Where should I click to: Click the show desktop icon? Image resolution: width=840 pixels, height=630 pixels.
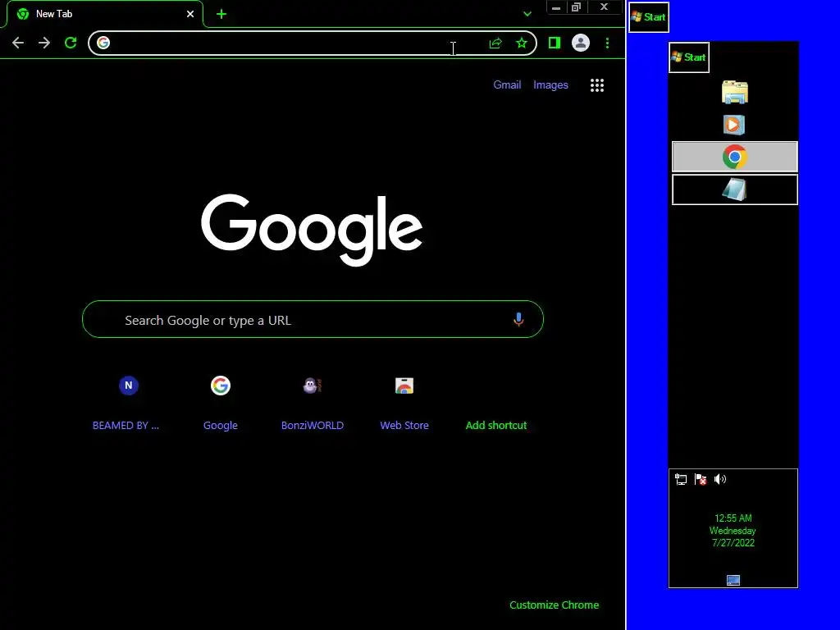click(733, 580)
